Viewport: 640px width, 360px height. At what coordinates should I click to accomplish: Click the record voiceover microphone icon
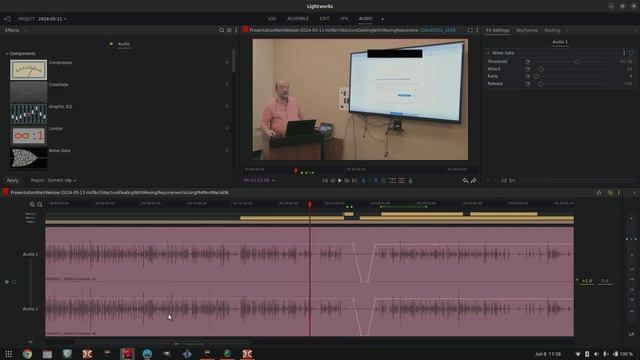pos(410,180)
